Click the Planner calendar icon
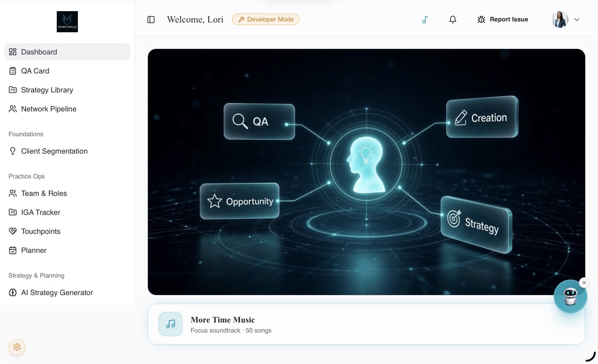The width and height of the screenshot is (598, 364). click(13, 250)
